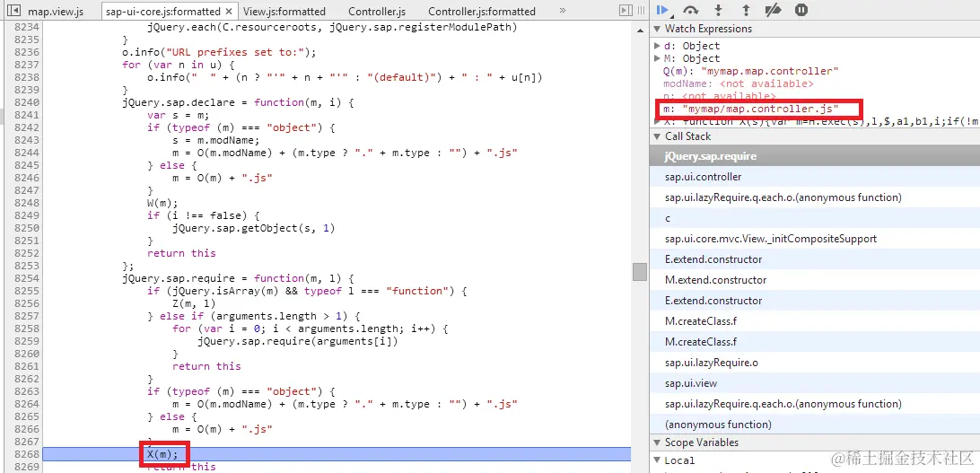Set breakpoint on line 8248
The image size is (980, 473).
[26, 203]
